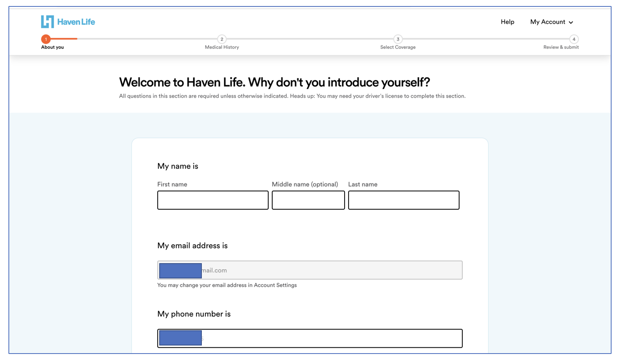Click the Medical History step label
The width and height of the screenshot is (620, 364).
click(222, 47)
